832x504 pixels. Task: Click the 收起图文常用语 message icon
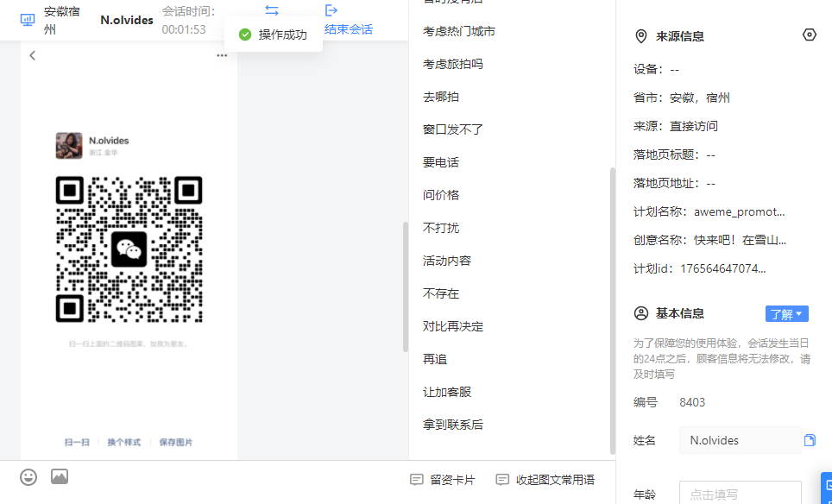(502, 480)
